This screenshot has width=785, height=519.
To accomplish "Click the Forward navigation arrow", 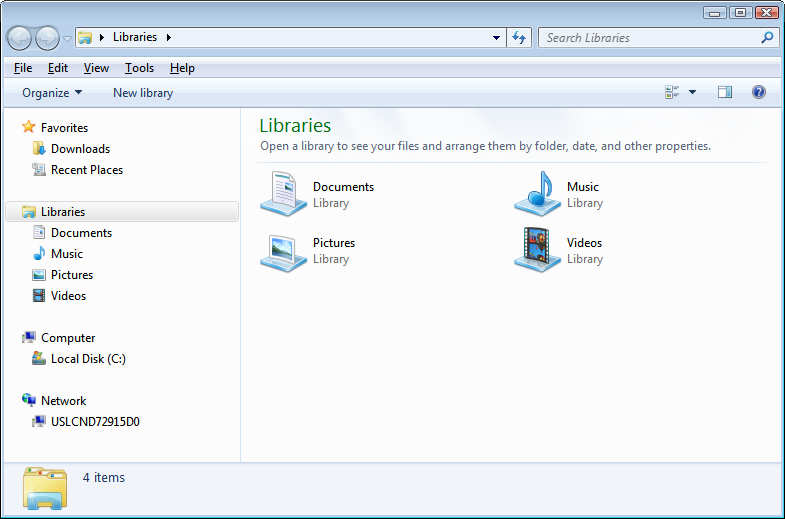I will 47,38.
